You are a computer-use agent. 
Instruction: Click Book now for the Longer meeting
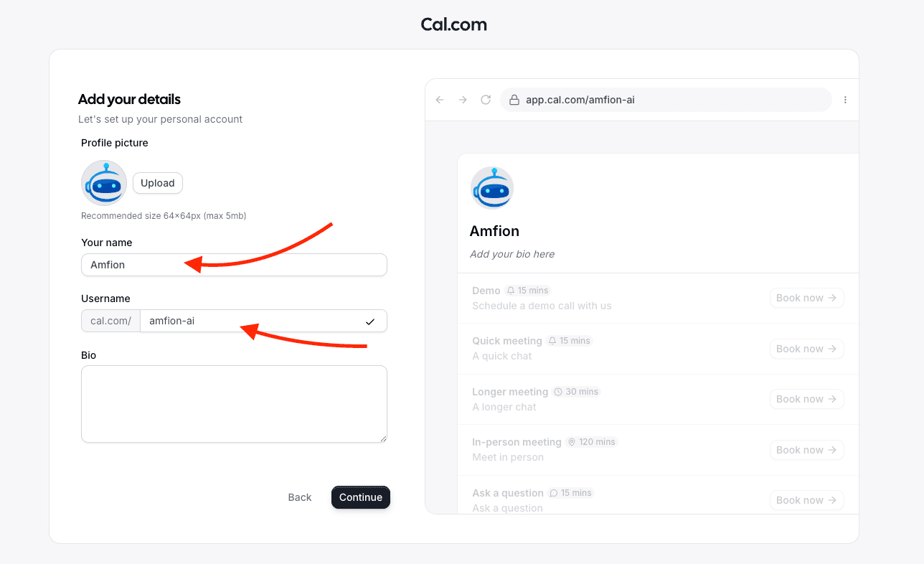(806, 399)
